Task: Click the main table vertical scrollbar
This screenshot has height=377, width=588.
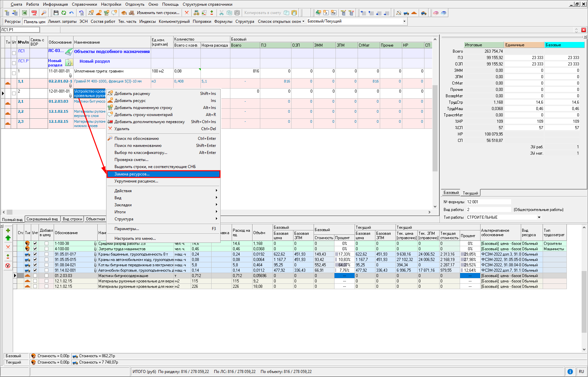Action: coord(435,123)
